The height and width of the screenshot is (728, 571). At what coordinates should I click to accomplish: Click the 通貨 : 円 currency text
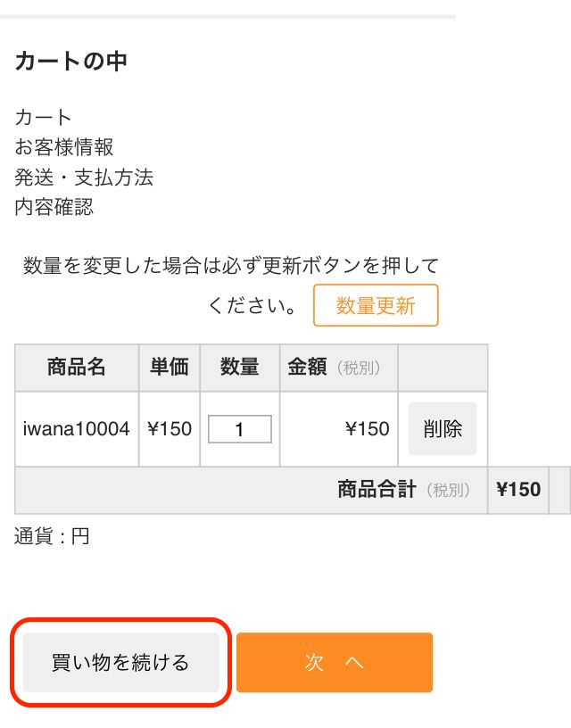[52, 537]
